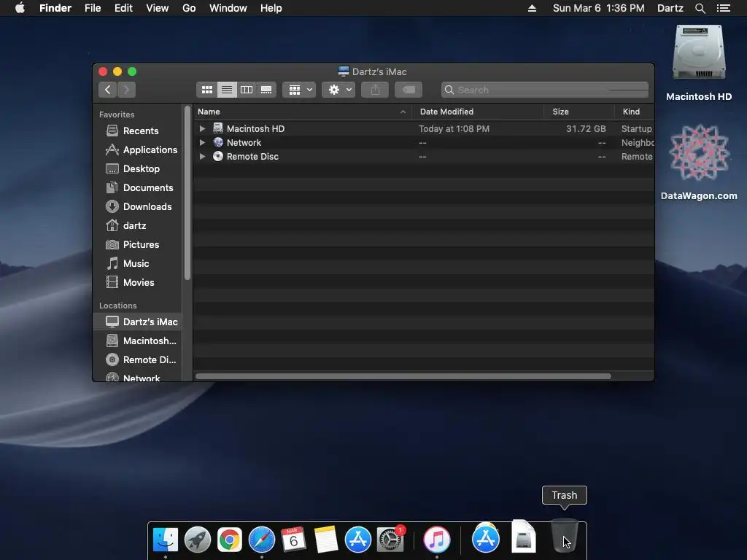Viewport: 747px width, 560px height.
Task: Sort by Date Modified column header
Action: pos(478,112)
